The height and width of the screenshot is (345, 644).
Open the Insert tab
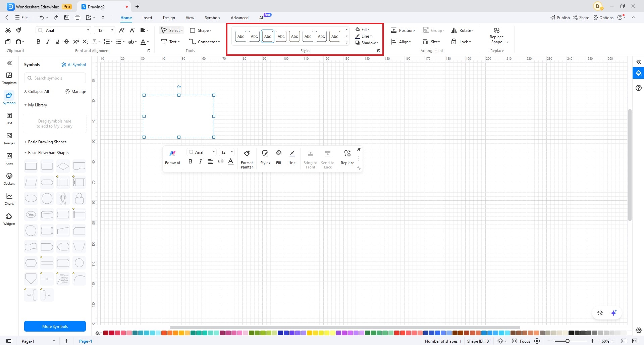[x=147, y=17]
